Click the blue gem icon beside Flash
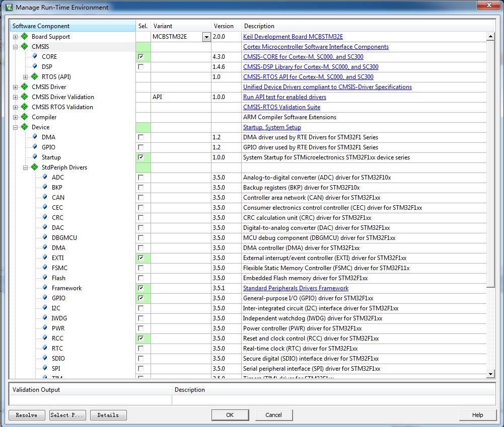 [45, 278]
